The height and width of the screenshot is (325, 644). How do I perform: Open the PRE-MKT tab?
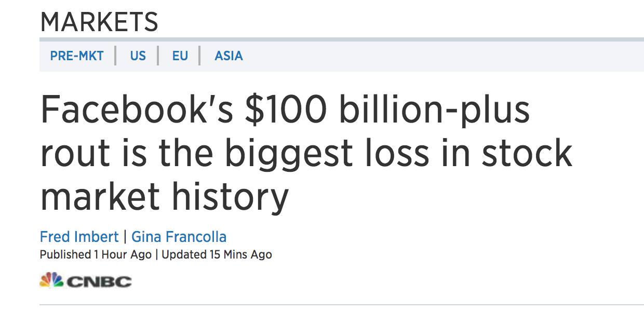click(x=77, y=56)
